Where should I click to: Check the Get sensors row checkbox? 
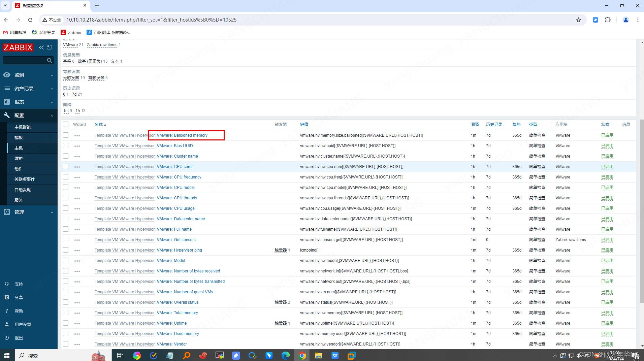66,239
